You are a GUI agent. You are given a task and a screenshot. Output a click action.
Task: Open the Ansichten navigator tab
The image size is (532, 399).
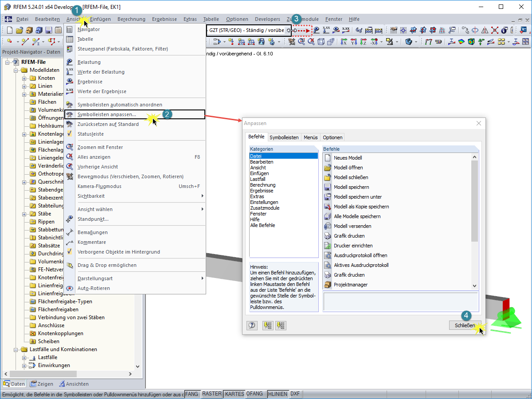coord(74,384)
